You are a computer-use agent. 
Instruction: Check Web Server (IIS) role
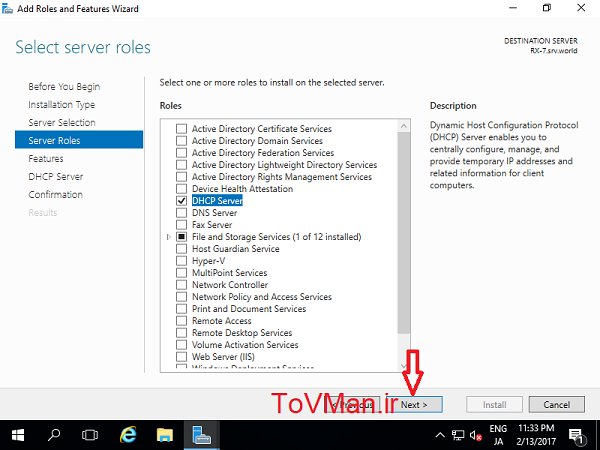pyautogui.click(x=181, y=357)
